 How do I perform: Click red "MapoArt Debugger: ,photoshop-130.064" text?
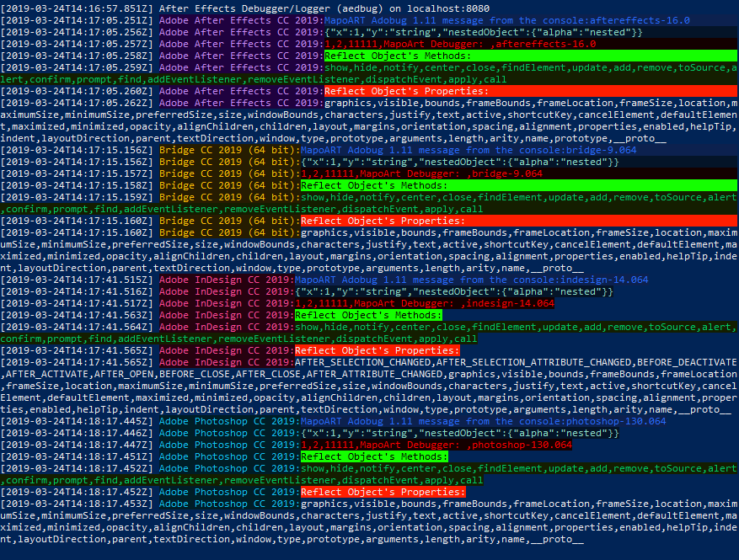436,445
